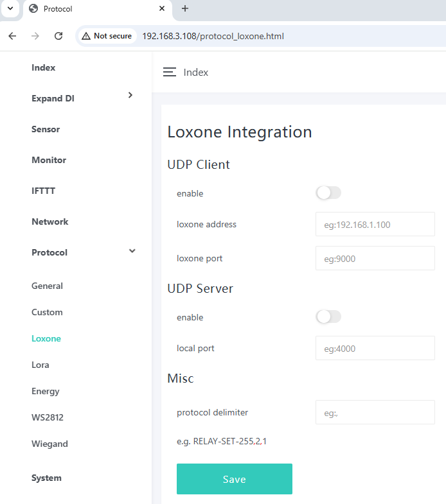The width and height of the screenshot is (446, 504).
Task: Reload the page with the refresh icon
Action: 58,36
